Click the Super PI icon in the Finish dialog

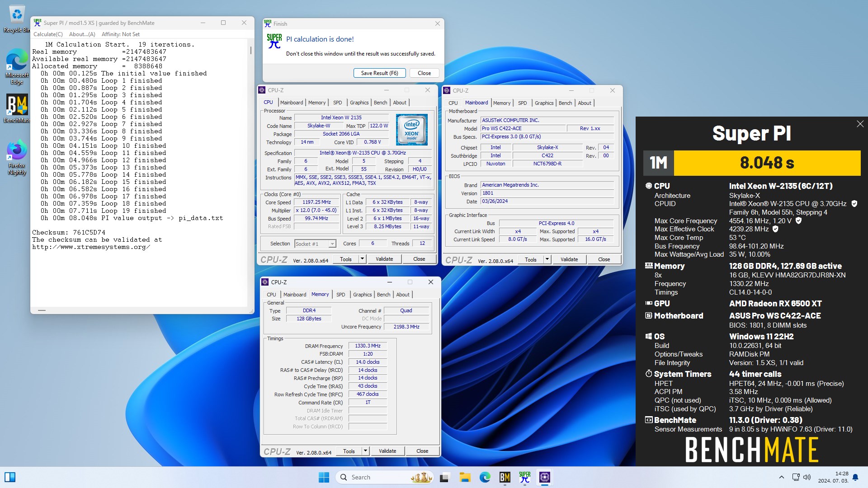[x=274, y=41]
